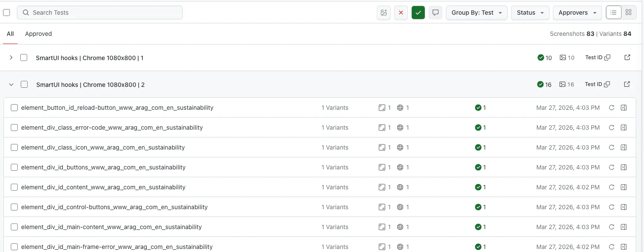Expand SmartUI hooks Chrome 1080x800 | 1 group
Viewport: 644px width, 252px height.
click(11, 57)
